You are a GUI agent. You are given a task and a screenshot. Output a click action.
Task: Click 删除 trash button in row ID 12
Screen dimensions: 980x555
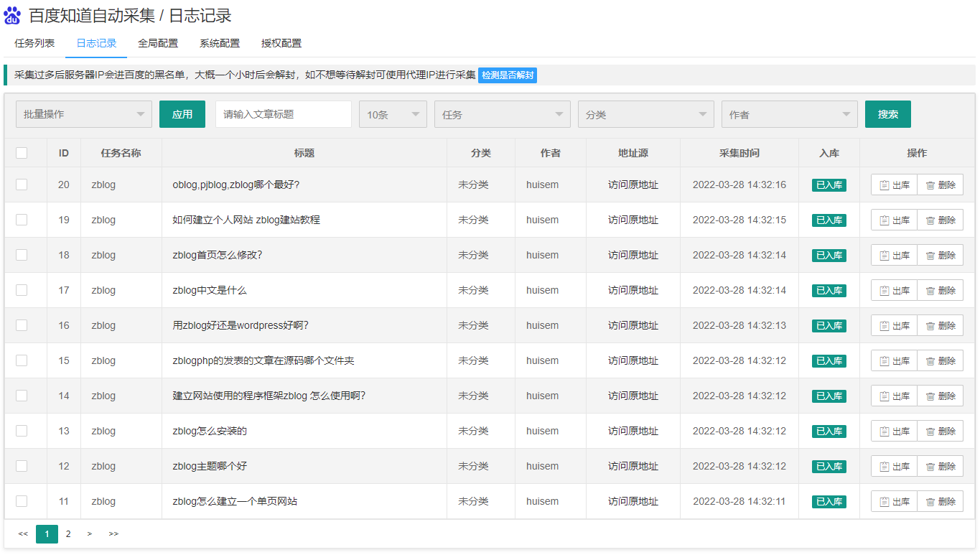(x=941, y=466)
